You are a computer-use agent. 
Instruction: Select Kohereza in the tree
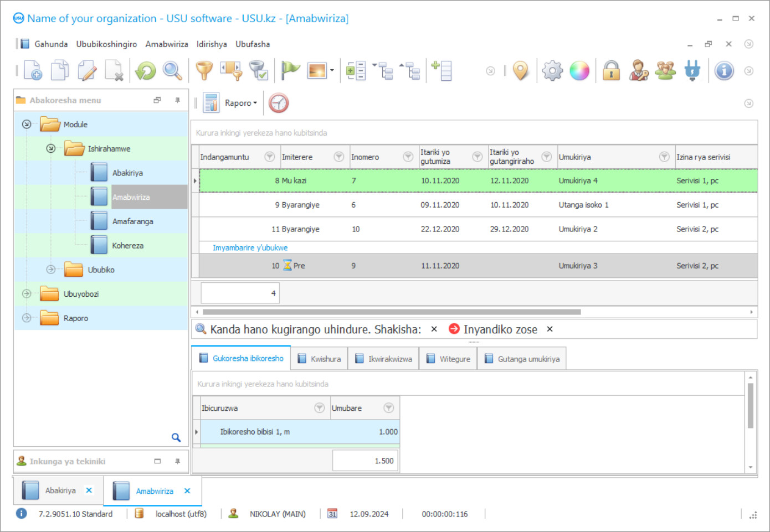pyautogui.click(x=128, y=246)
